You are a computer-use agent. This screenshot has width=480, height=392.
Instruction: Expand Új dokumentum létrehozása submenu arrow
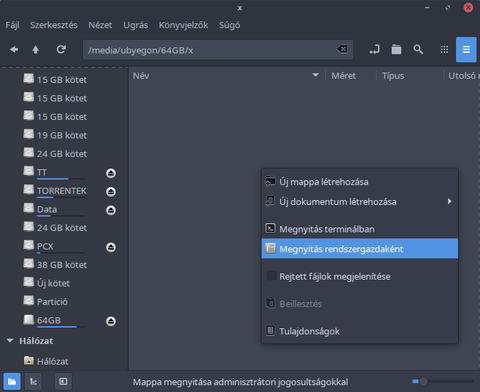pyautogui.click(x=449, y=201)
